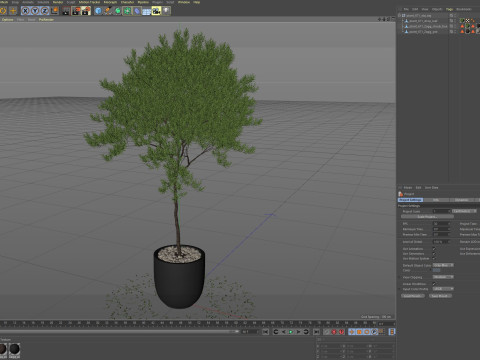Viewport: 480px width, 360px height.
Task: Adjust the Minimum Time stepper
Action: pyautogui.click(x=450, y=229)
